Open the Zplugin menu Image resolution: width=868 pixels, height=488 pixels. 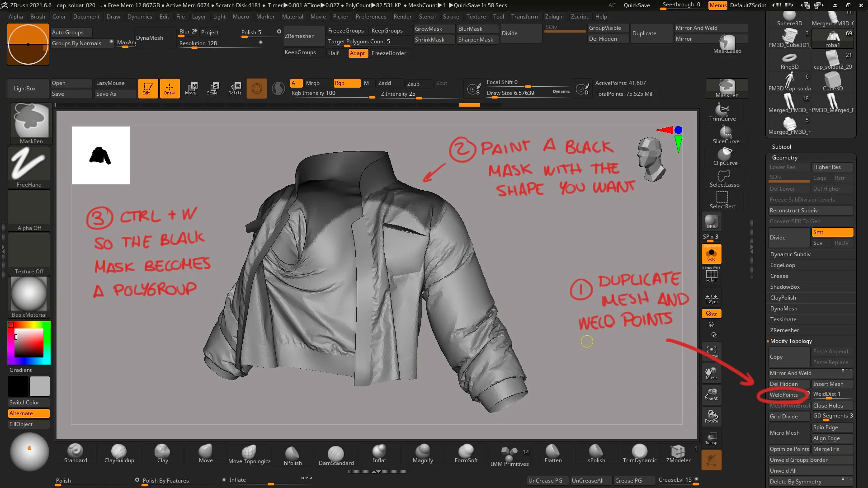coord(554,17)
